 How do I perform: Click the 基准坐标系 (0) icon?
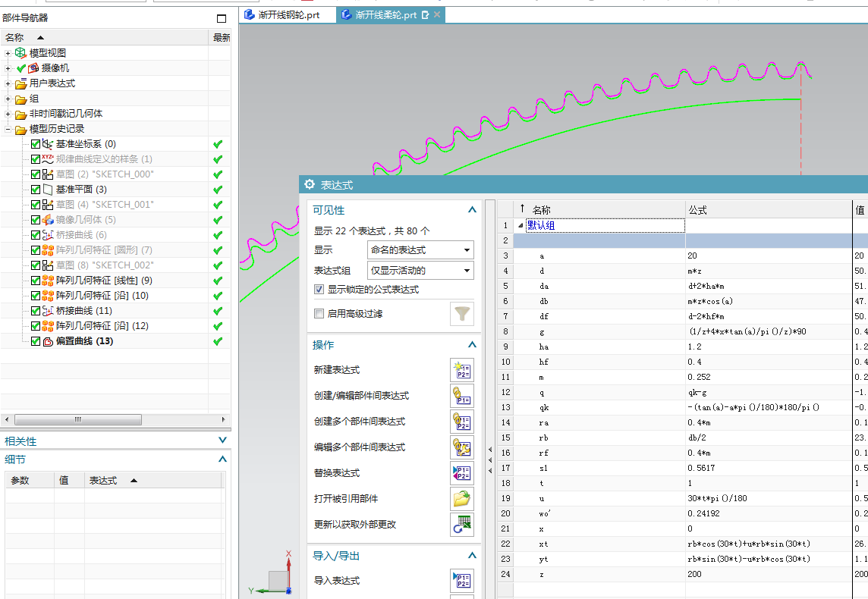(48, 144)
